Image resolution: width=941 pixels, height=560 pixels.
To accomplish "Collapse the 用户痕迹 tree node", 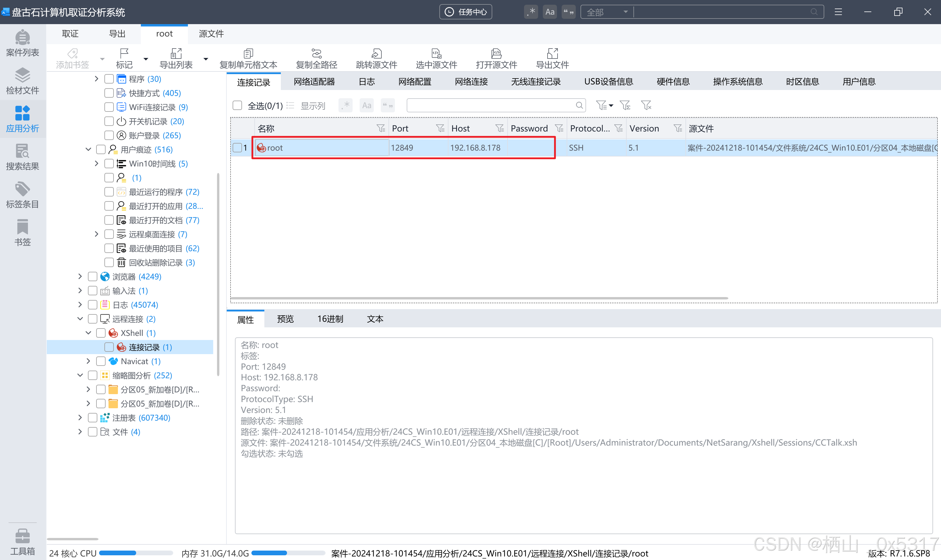I will click(x=88, y=149).
